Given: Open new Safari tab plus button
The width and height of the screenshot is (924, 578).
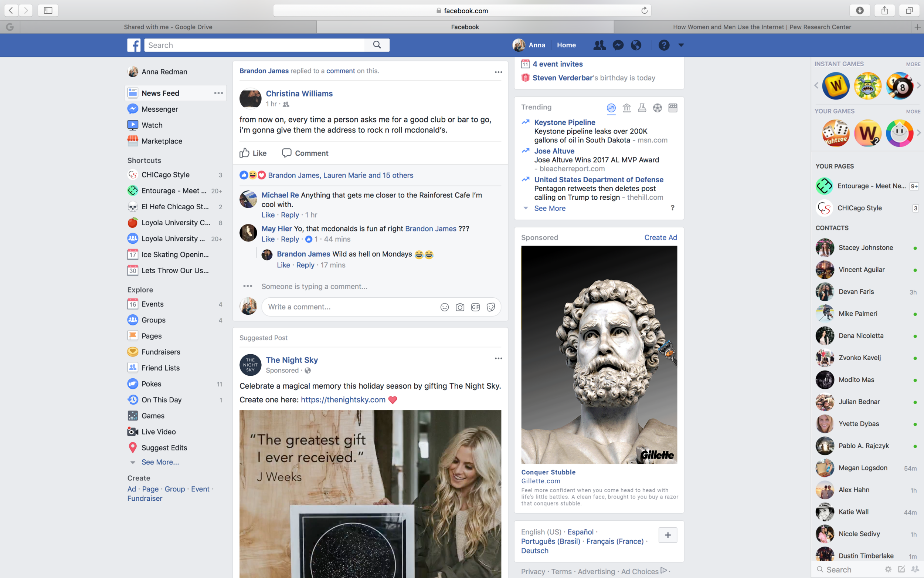Looking at the screenshot, I should point(917,27).
